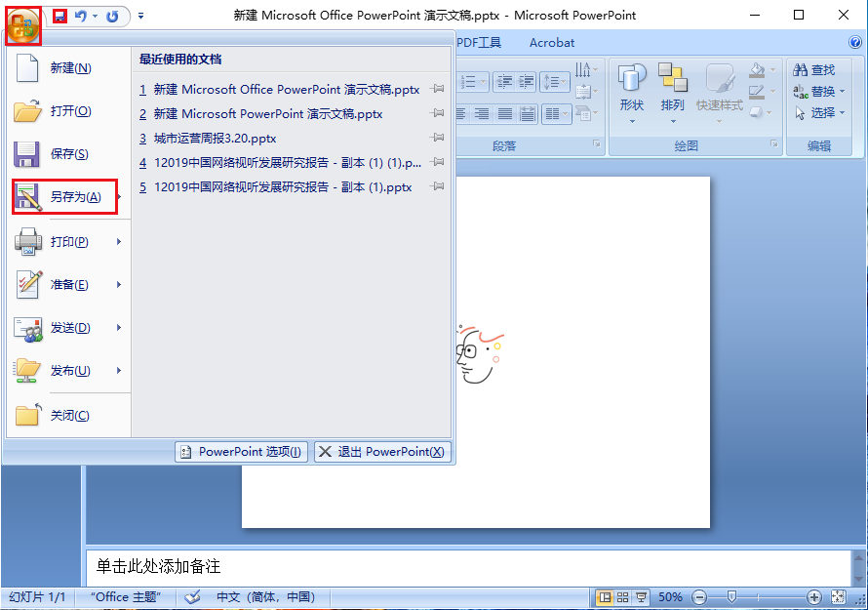Click the spell check icon in status bar
The height and width of the screenshot is (610, 868).
pyautogui.click(x=192, y=597)
